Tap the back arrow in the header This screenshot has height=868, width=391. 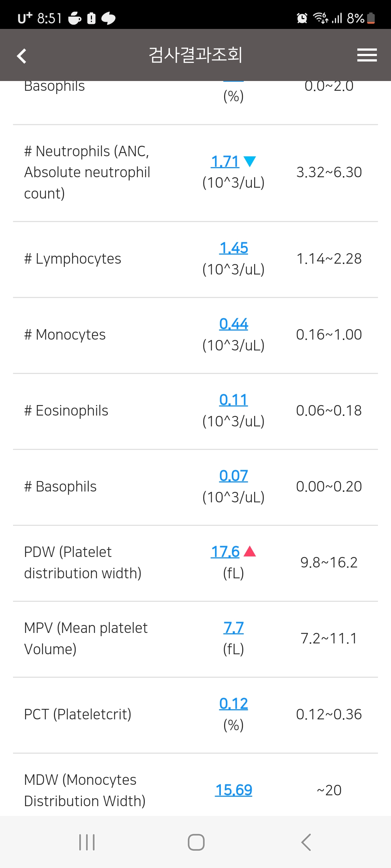point(22,56)
